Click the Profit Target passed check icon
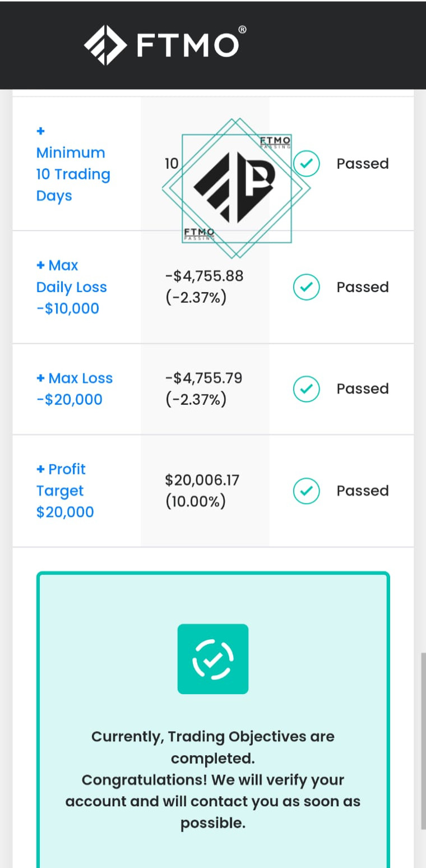 307,491
